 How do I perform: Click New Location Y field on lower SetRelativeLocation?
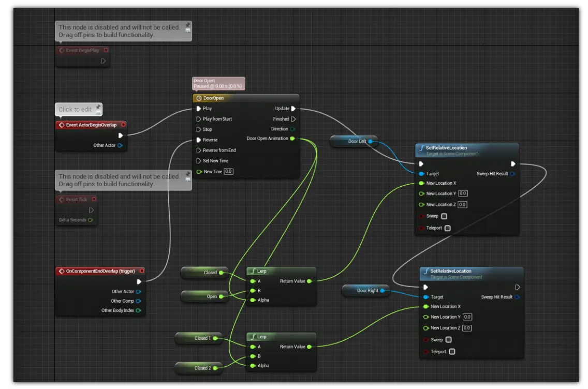pyautogui.click(x=467, y=317)
